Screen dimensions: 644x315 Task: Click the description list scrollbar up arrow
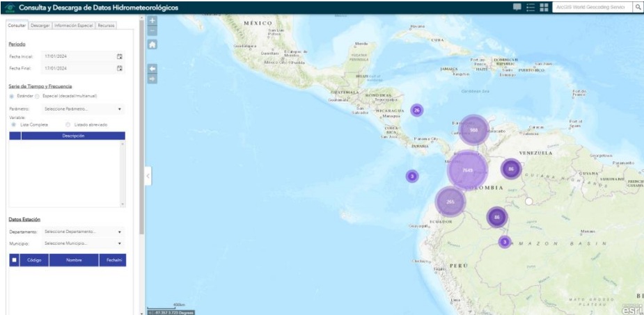[123, 143]
